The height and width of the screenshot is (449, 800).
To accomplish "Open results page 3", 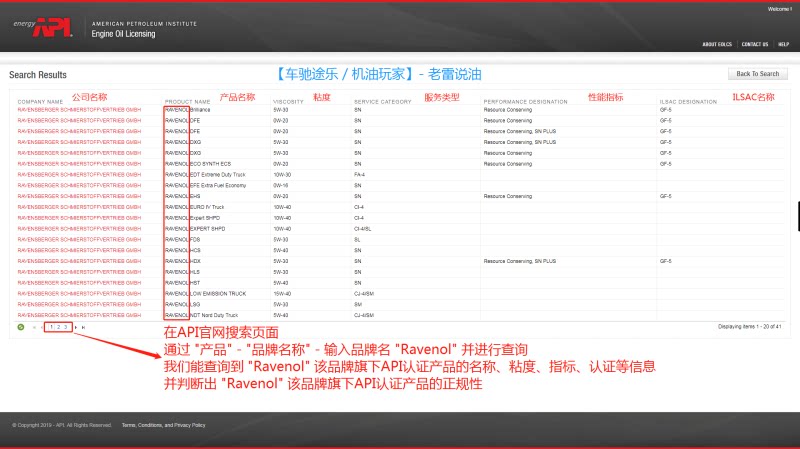I will (65, 327).
